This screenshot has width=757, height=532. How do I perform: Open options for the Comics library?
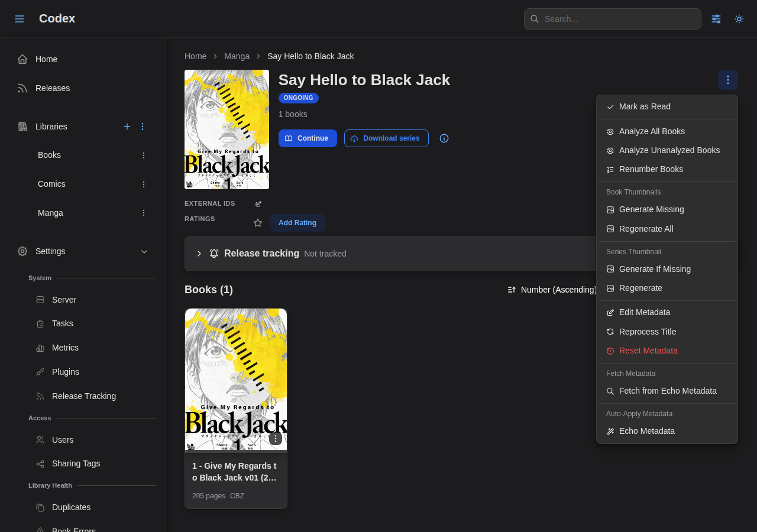143,184
